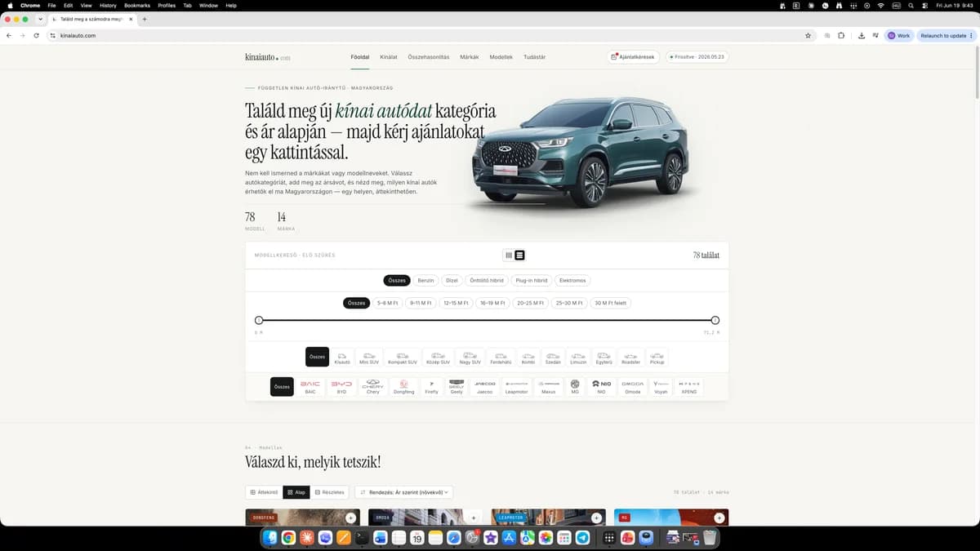Screen dimensions: 980x551
Task: Filter by MG brand logo
Action: point(575,387)
